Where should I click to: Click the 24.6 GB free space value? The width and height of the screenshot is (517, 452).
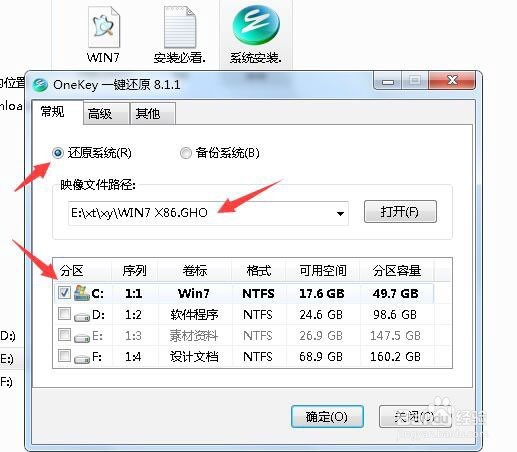coord(321,314)
